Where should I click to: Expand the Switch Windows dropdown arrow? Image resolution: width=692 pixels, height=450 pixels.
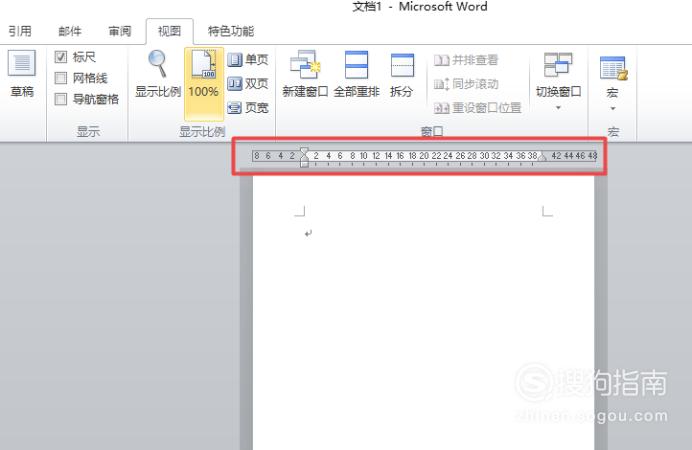click(x=558, y=108)
